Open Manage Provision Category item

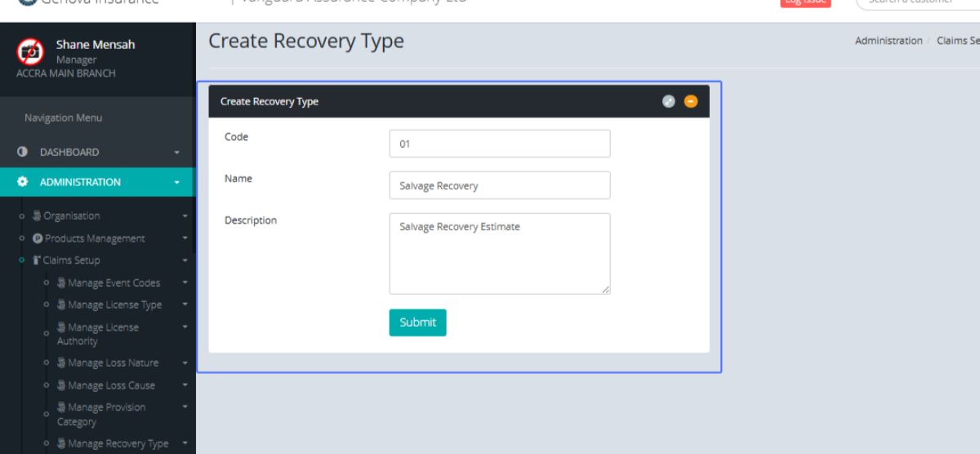105,414
